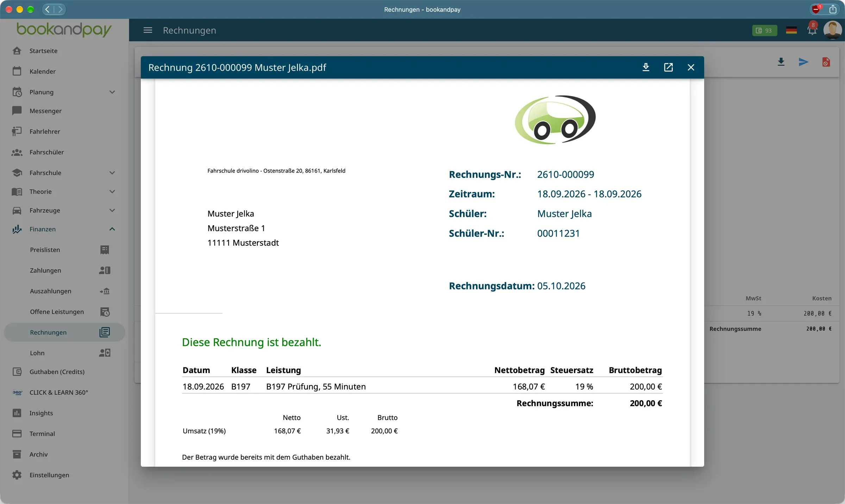
Task: Click the Theorie book icon
Action: pyautogui.click(x=17, y=192)
